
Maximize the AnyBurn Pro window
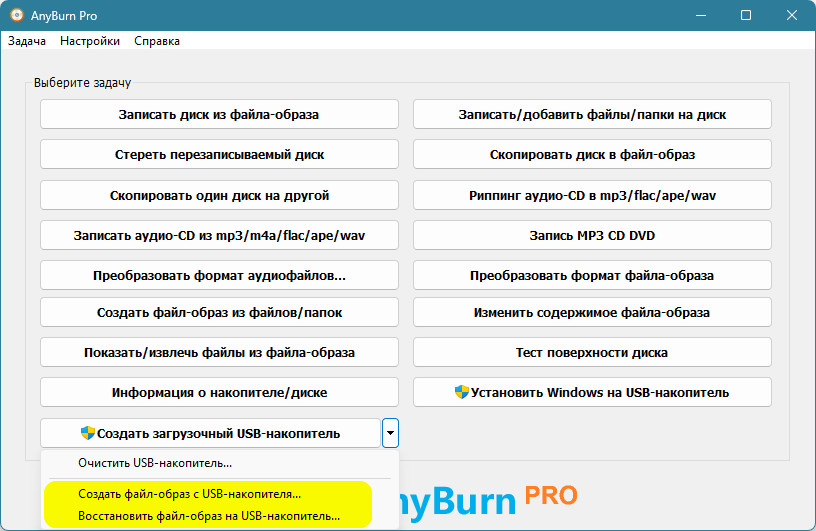pos(746,15)
